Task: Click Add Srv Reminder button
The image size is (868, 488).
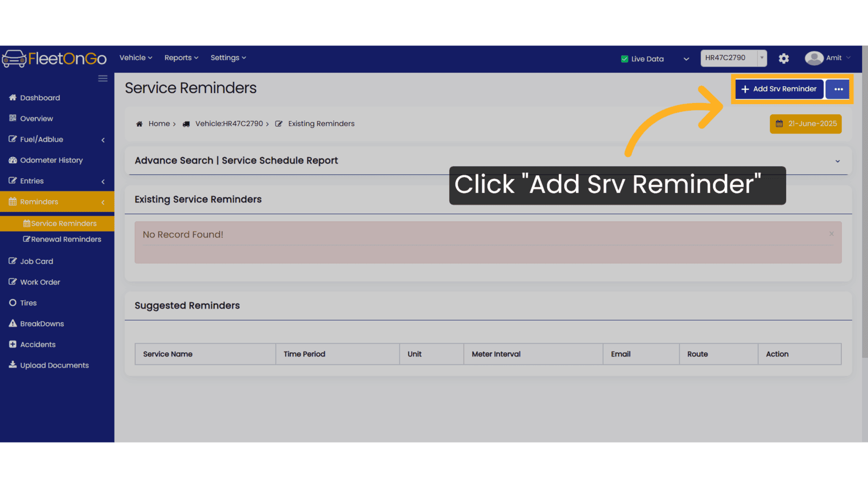Action: tap(779, 89)
